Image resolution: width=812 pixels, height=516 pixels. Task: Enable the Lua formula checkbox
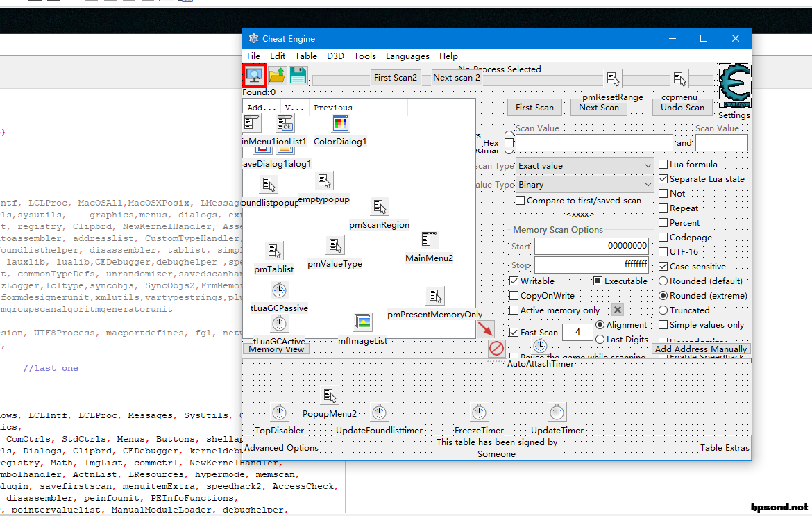click(663, 164)
